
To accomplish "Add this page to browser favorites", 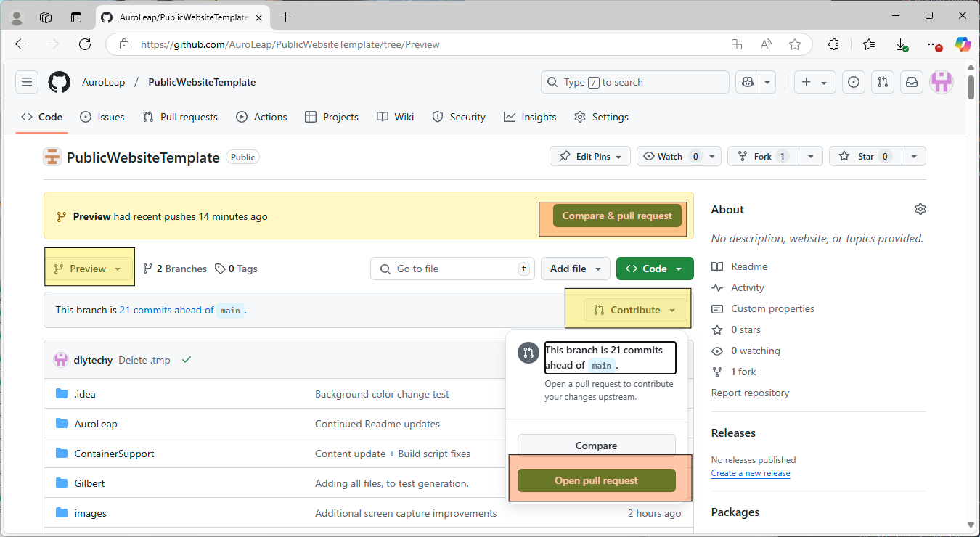I will click(x=795, y=44).
